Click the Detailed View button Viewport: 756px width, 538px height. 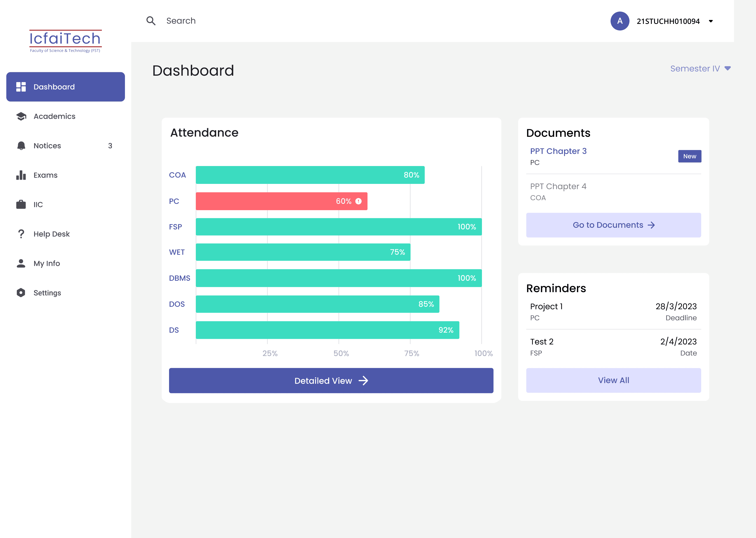(x=331, y=381)
